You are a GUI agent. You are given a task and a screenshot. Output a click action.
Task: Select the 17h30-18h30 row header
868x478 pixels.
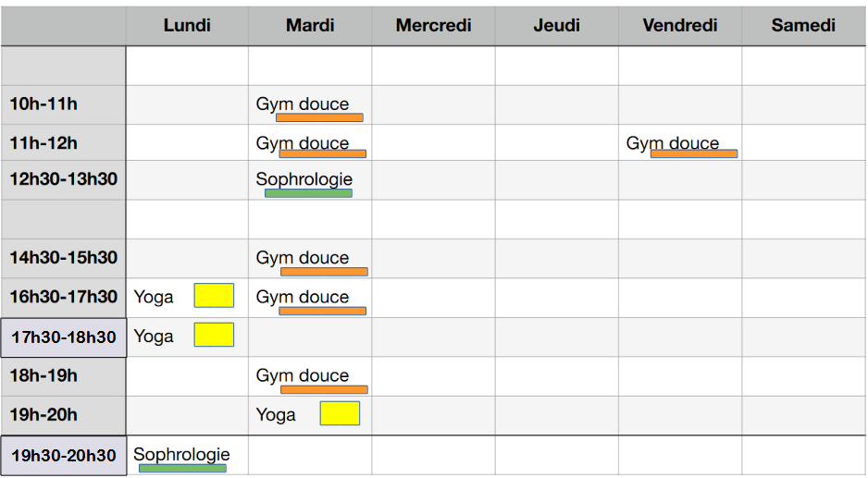[64, 337]
